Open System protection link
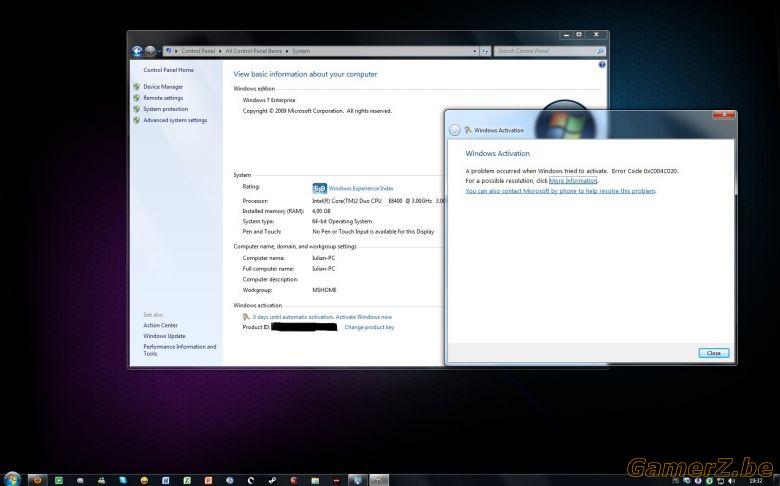Screen dimensions: 780x486 point(166,109)
